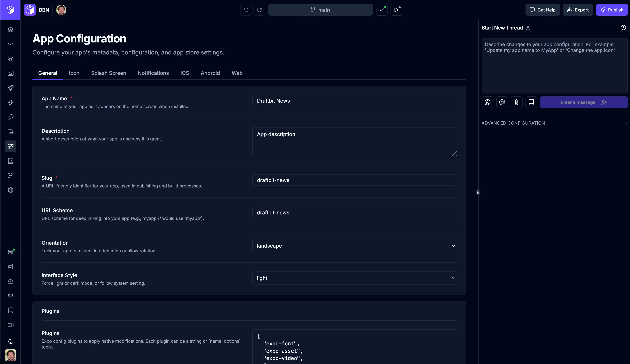Open the Layers panel icon
This screenshot has height=364, width=630.
pyautogui.click(x=11, y=30)
